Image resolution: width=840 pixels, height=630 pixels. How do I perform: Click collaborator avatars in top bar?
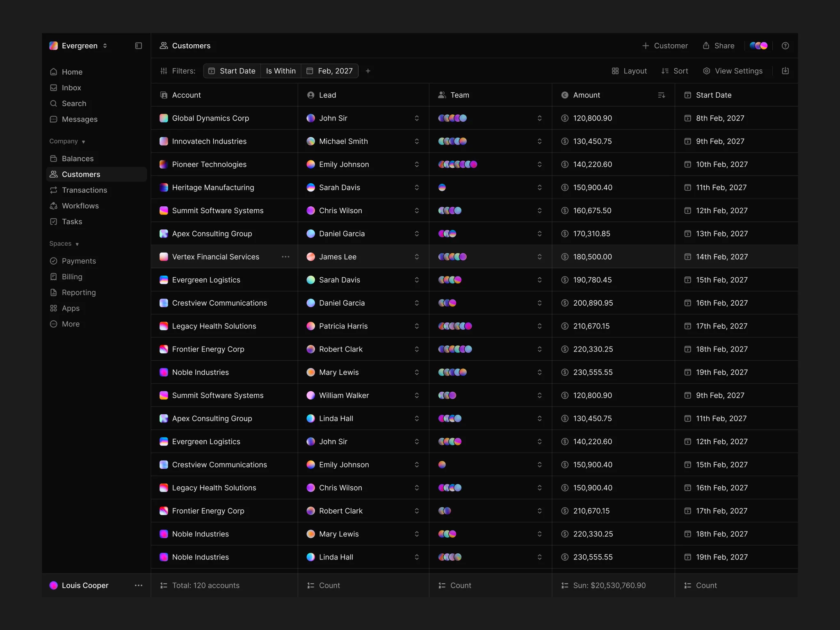pyautogui.click(x=758, y=46)
